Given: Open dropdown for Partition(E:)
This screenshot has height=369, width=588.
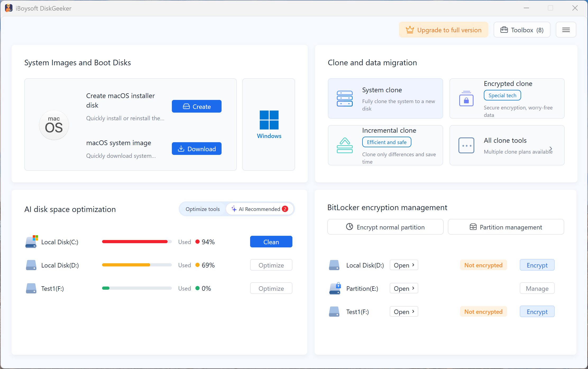Looking at the screenshot, I should click(x=404, y=288).
